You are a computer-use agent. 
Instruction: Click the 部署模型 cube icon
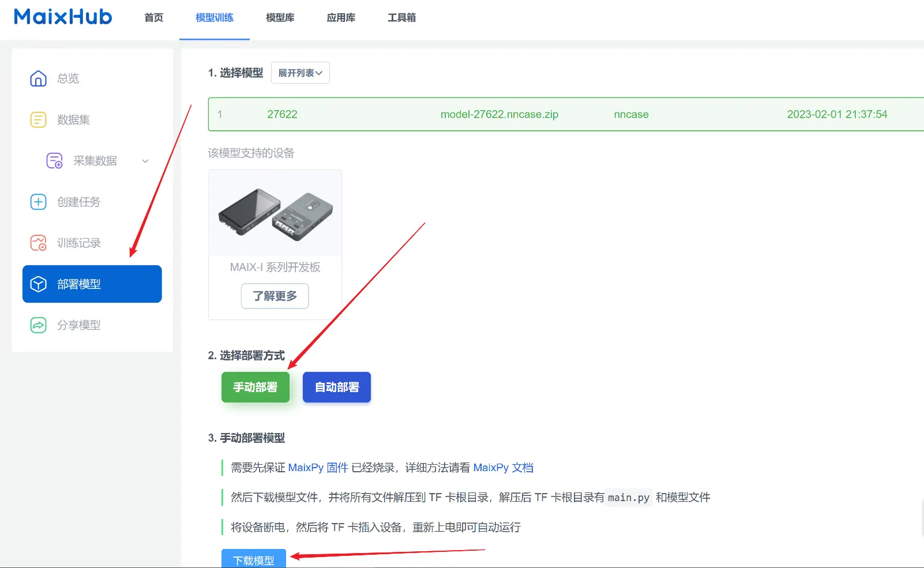pos(38,284)
